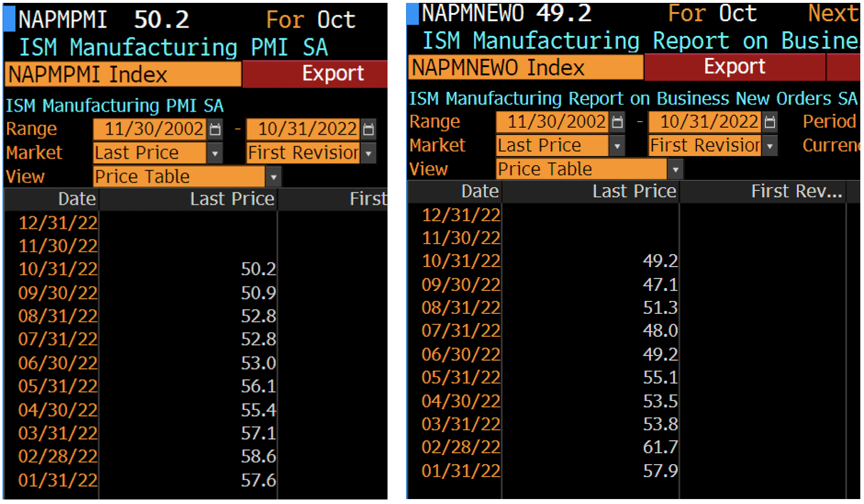Click value 55.4 in NAPMPMI table
The width and height of the screenshot is (864, 504).
(x=258, y=410)
